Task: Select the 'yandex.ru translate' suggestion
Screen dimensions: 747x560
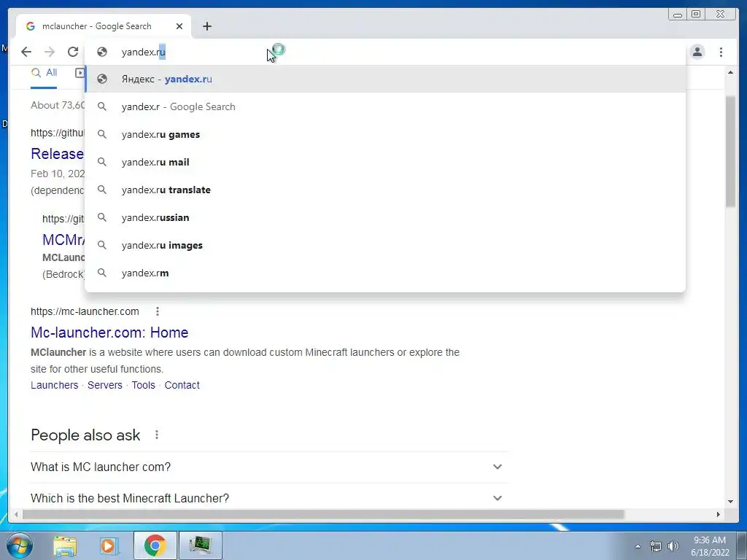Action: 385,190
